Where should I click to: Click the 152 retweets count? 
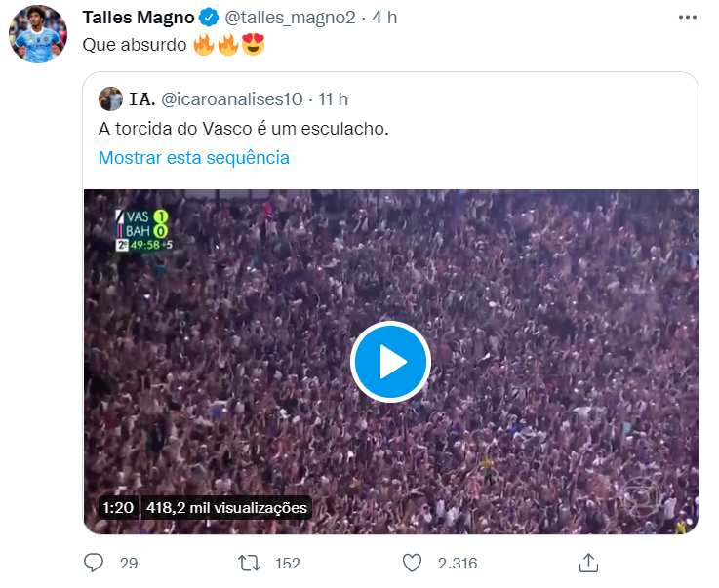[288, 563]
